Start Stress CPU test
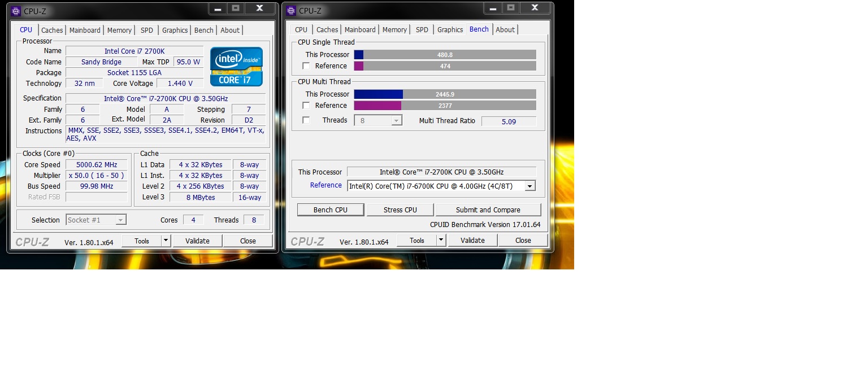Screen dimensions: 868x366 tap(400, 210)
